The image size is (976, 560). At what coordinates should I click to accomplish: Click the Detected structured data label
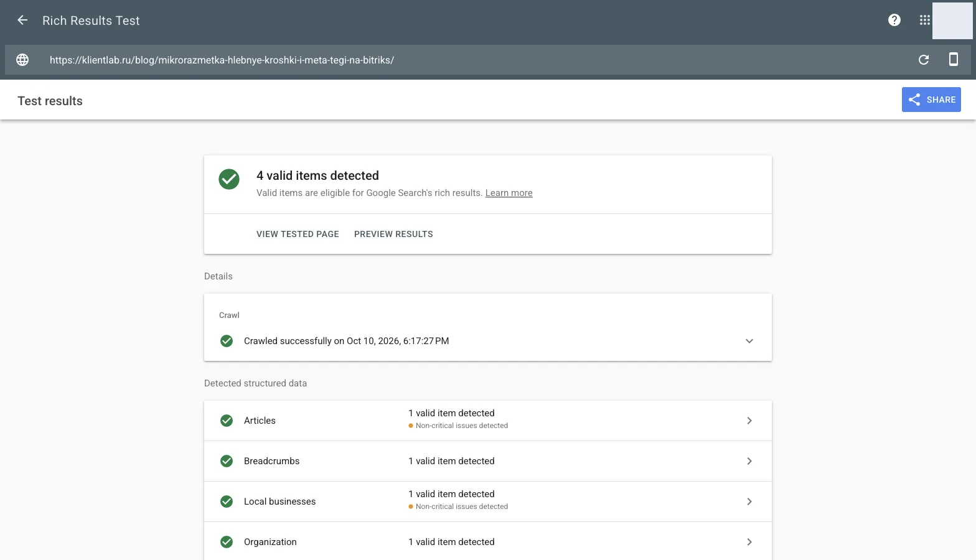(x=255, y=383)
